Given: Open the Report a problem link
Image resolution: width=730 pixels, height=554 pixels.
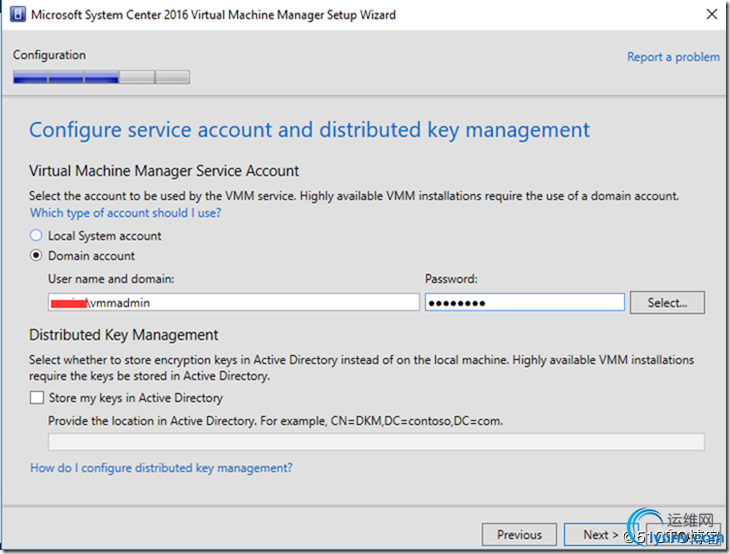Looking at the screenshot, I should (x=672, y=57).
